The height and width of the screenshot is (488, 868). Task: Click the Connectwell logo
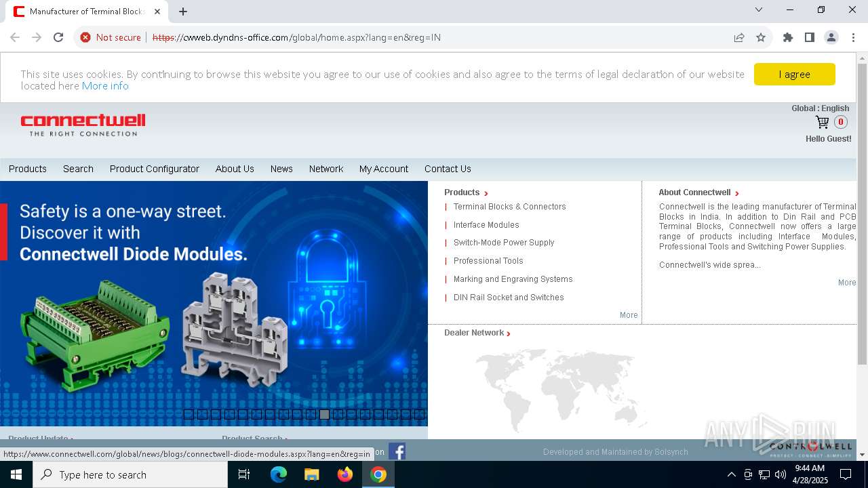pyautogui.click(x=83, y=125)
